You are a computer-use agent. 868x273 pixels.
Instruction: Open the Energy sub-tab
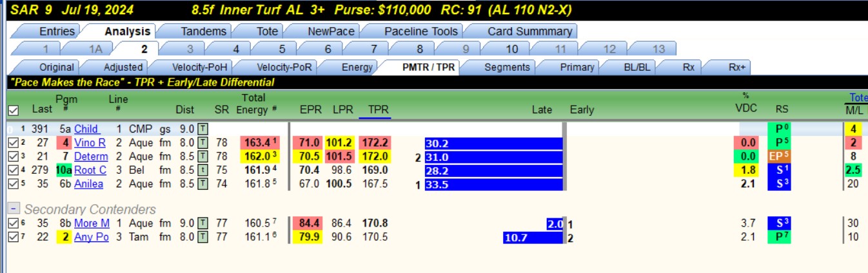coord(357,67)
